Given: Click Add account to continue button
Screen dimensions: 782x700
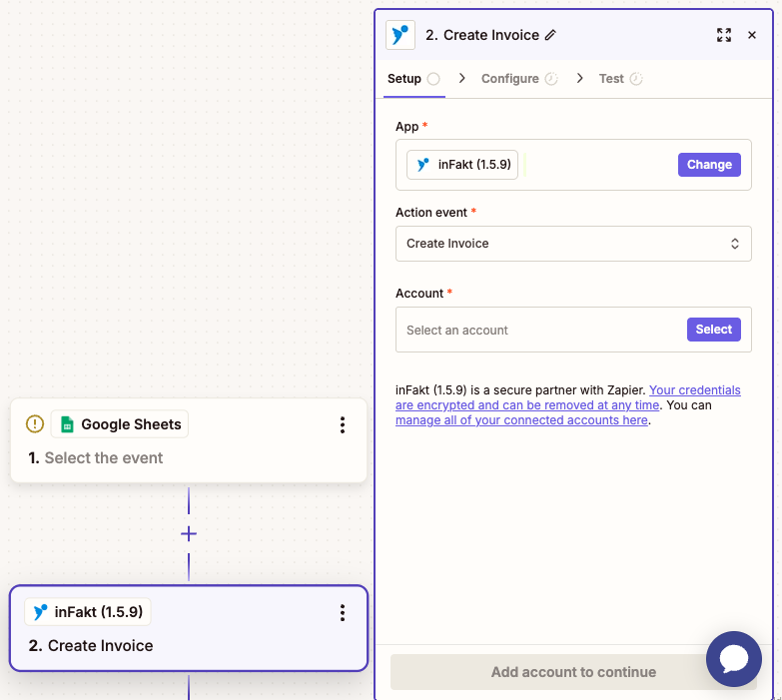Looking at the screenshot, I should tap(573, 672).
